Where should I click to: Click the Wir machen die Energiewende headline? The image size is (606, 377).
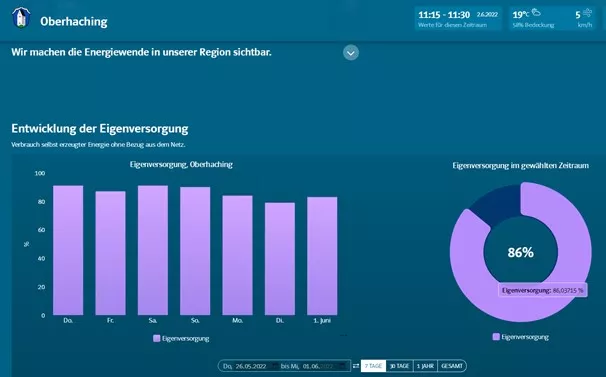(x=141, y=52)
